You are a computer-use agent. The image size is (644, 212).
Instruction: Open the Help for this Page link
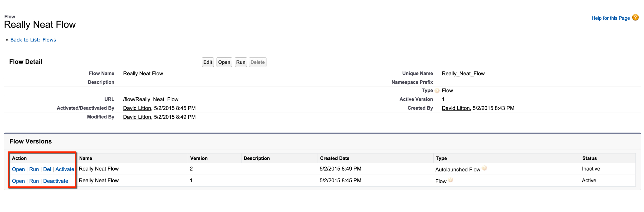[611, 18]
